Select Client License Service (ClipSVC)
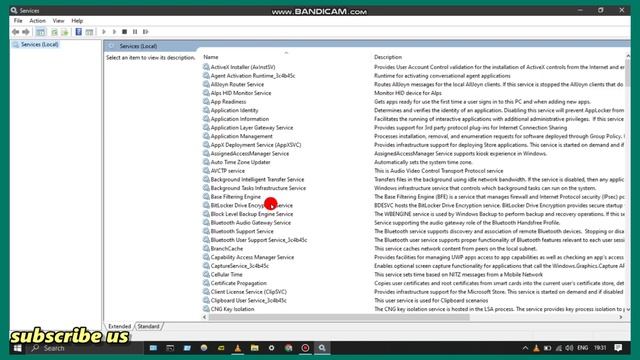640x360 pixels. click(249, 292)
